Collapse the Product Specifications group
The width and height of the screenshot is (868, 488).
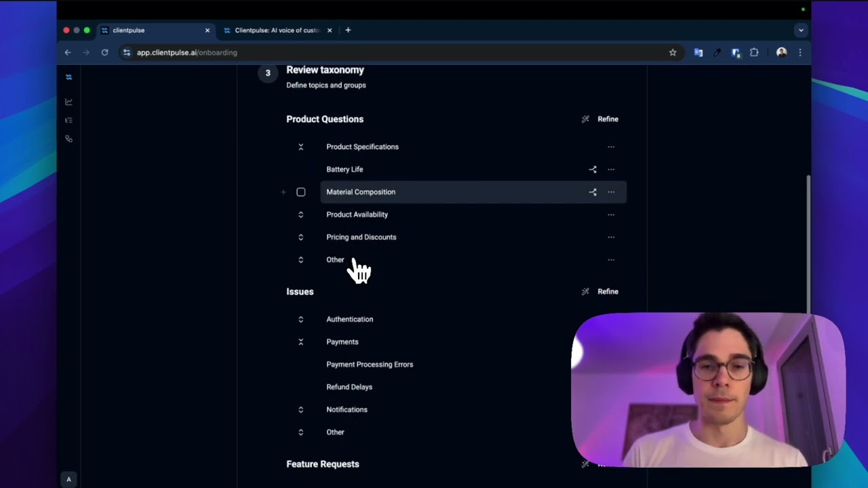[x=301, y=147]
